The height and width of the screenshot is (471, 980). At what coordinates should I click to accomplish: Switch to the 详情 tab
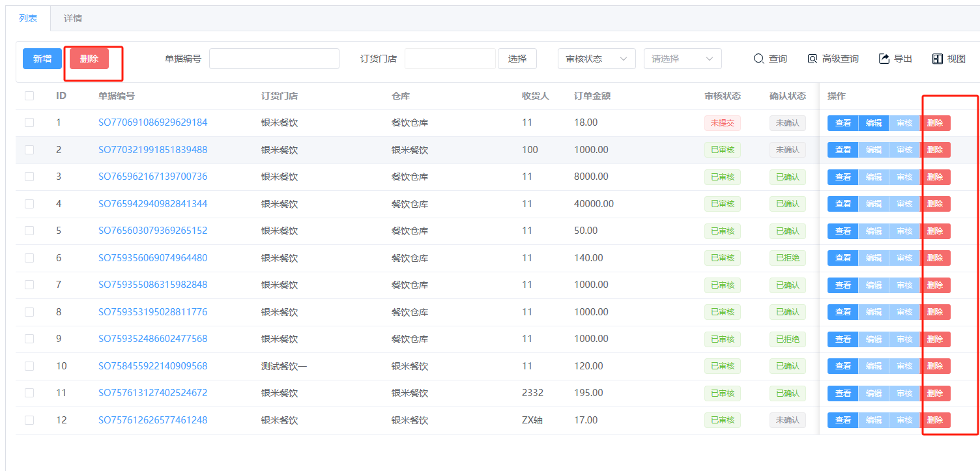coord(73,18)
